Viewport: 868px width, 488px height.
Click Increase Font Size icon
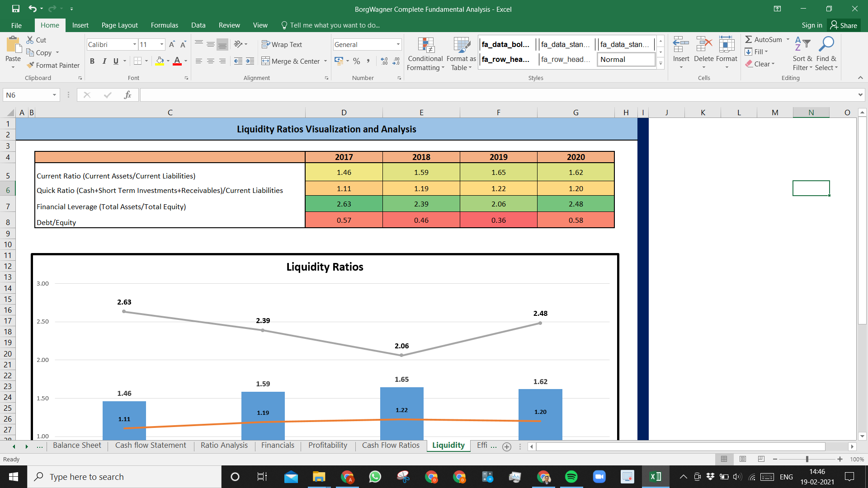pyautogui.click(x=172, y=44)
